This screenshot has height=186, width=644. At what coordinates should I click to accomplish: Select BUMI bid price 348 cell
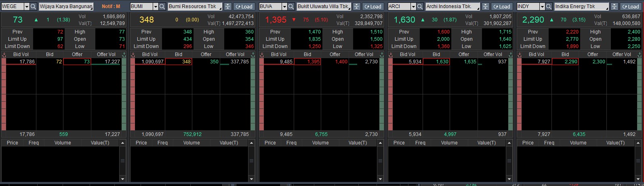click(179, 62)
